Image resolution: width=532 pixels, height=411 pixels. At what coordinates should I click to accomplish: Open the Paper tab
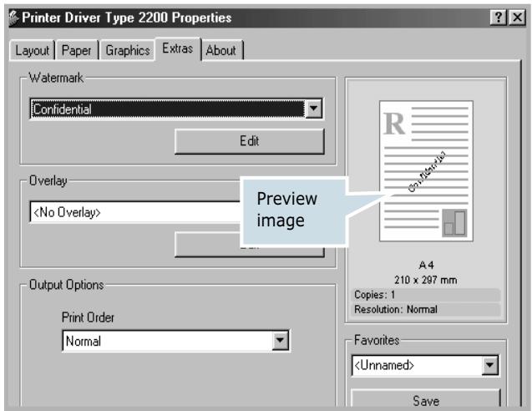(77, 51)
